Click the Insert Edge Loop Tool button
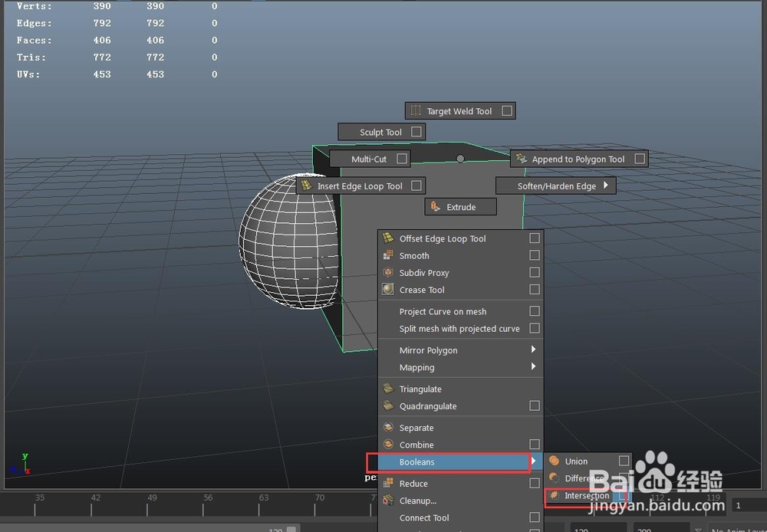Viewport: 767px width, 532px height. pyautogui.click(x=360, y=186)
